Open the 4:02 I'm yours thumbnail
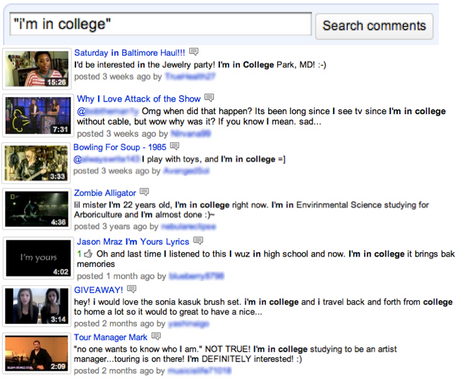The width and height of the screenshot is (460, 379). point(38,258)
